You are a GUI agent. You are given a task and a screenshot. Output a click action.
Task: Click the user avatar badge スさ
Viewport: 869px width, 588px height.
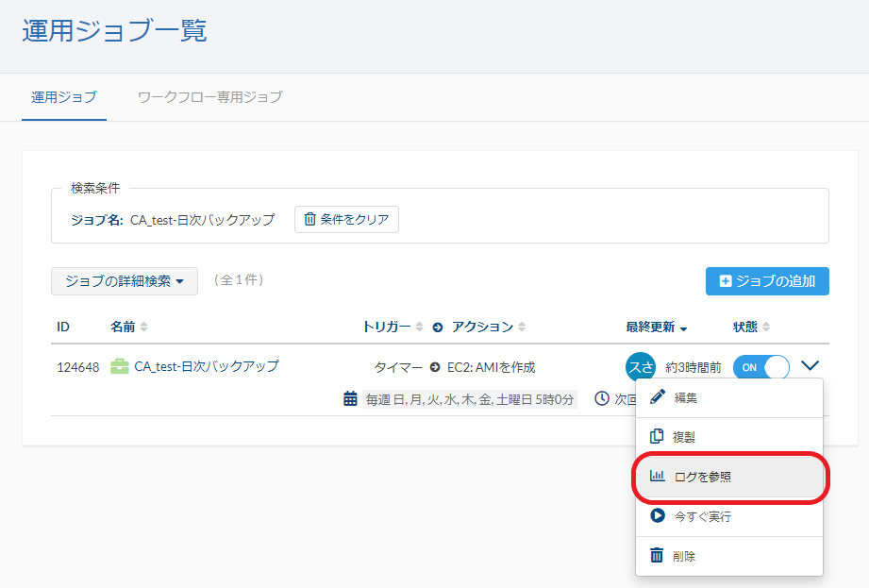tap(639, 367)
